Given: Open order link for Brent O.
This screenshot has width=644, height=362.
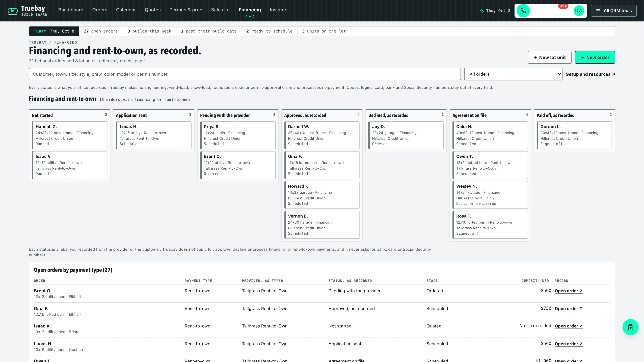Looking at the screenshot, I should [x=569, y=291].
